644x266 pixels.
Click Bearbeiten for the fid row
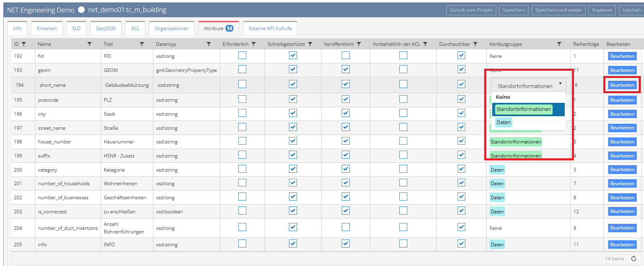622,56
